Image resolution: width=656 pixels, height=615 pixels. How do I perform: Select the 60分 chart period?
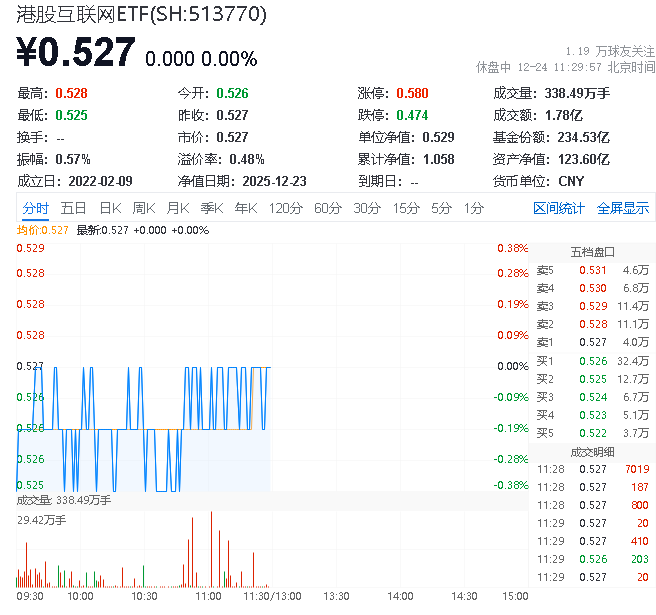point(328,208)
